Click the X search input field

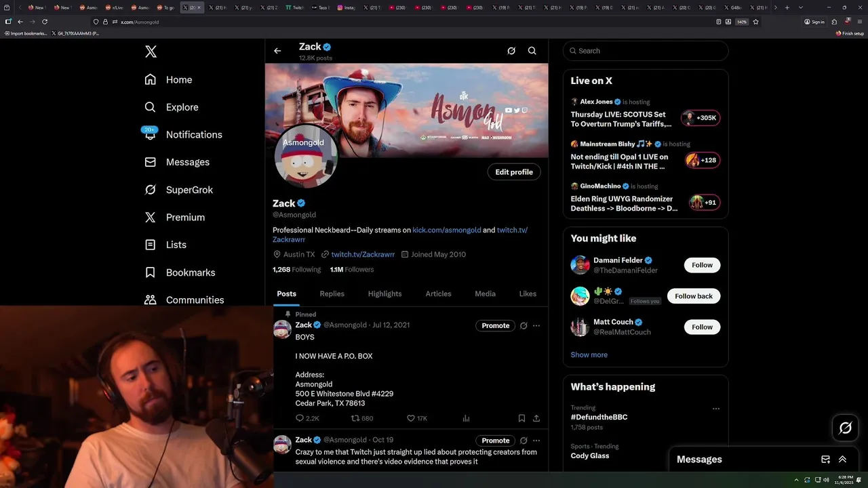[x=646, y=51]
